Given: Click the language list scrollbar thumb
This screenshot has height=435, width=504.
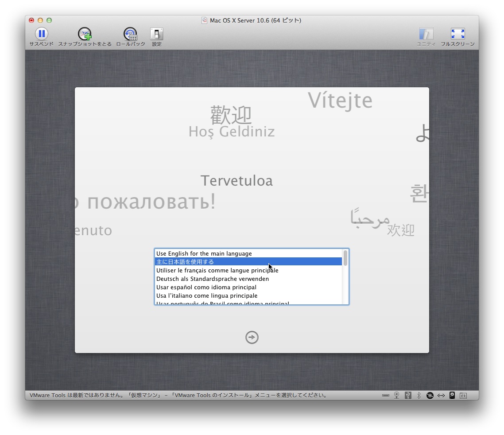Looking at the screenshot, I should [345, 258].
